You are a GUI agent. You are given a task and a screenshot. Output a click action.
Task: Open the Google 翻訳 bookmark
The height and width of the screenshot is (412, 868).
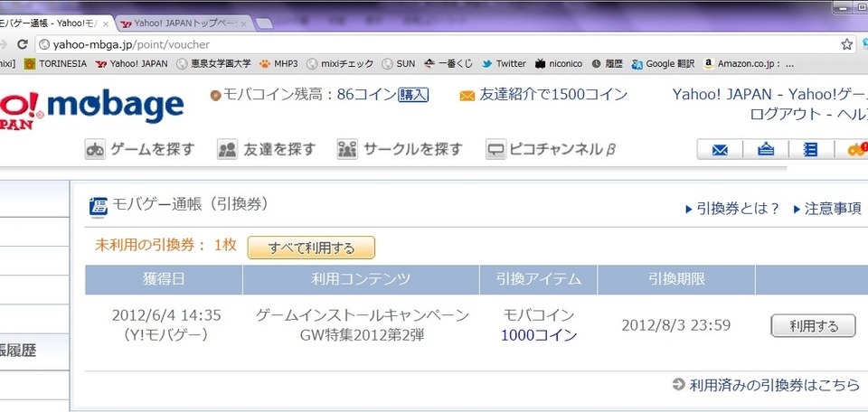coord(663,63)
